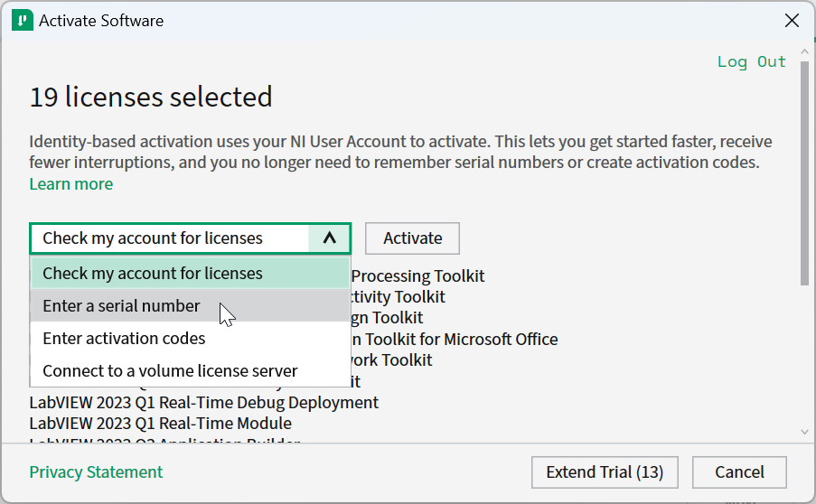Click the 'Toolkit for Microsoft Office' license entry
Image resolution: width=816 pixels, height=504 pixels.
[455, 339]
